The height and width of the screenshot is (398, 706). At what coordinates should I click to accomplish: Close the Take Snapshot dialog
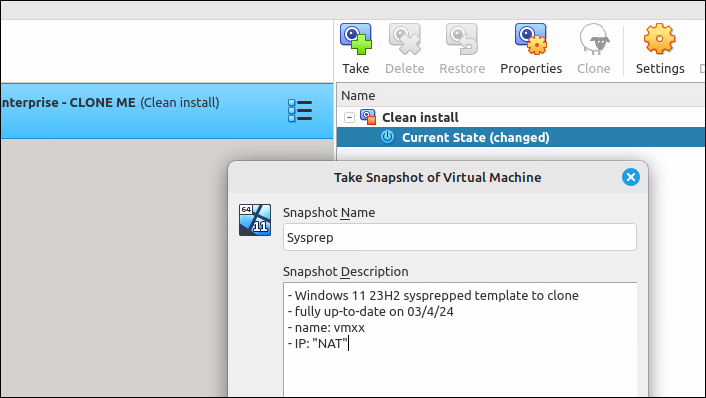[x=631, y=177]
